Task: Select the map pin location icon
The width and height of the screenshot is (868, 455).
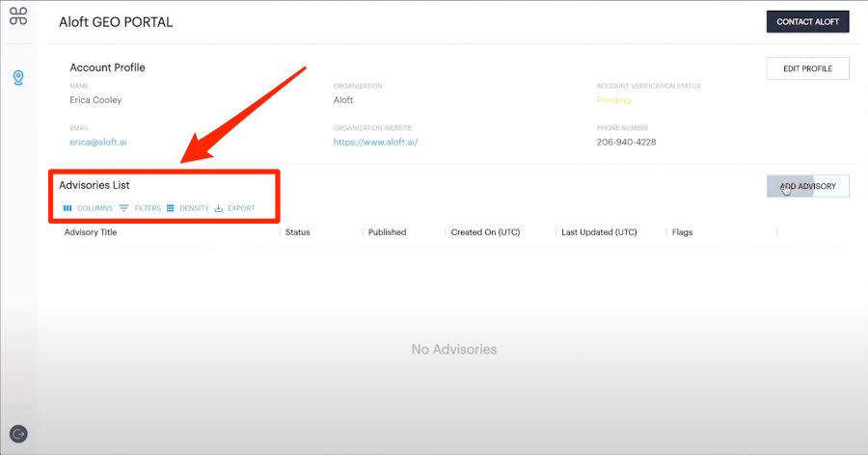Action: (x=18, y=77)
